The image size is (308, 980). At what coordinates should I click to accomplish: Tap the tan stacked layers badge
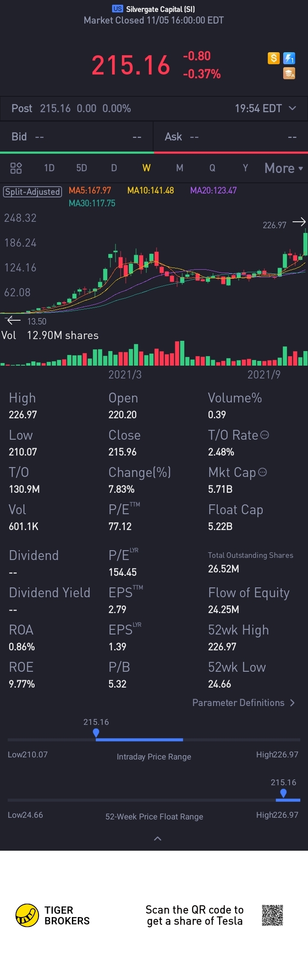[x=290, y=74]
